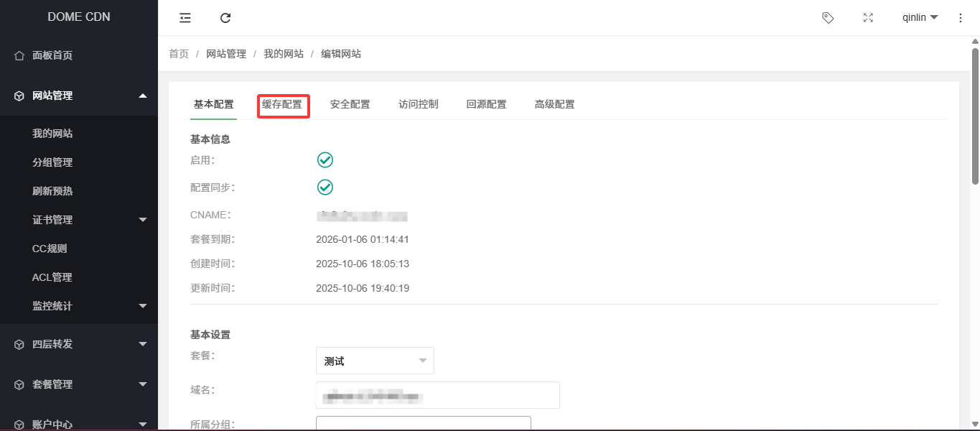Toggle fullscreen mode icon
The width and height of the screenshot is (980, 431).
[868, 18]
